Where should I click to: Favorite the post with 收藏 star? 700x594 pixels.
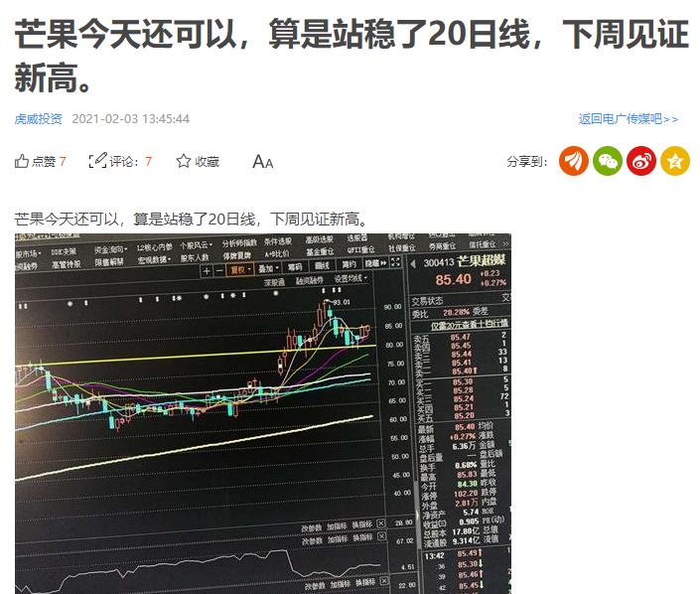click(184, 161)
